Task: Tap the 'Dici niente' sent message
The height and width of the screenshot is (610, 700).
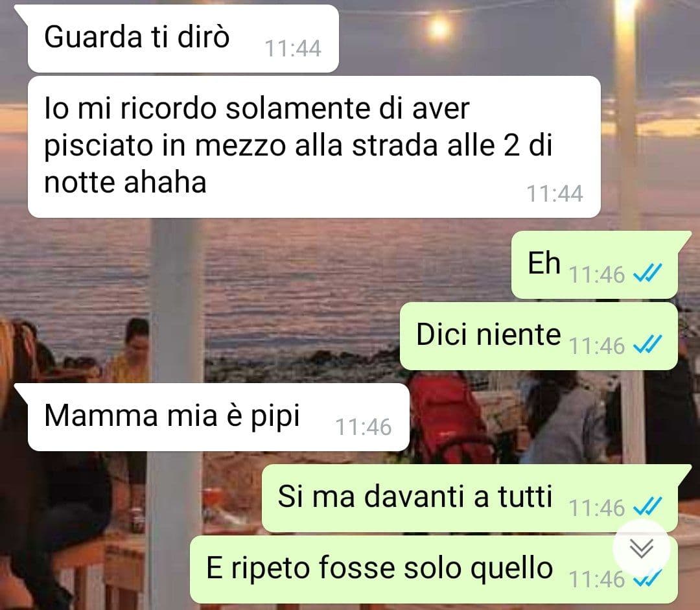Action: click(539, 336)
